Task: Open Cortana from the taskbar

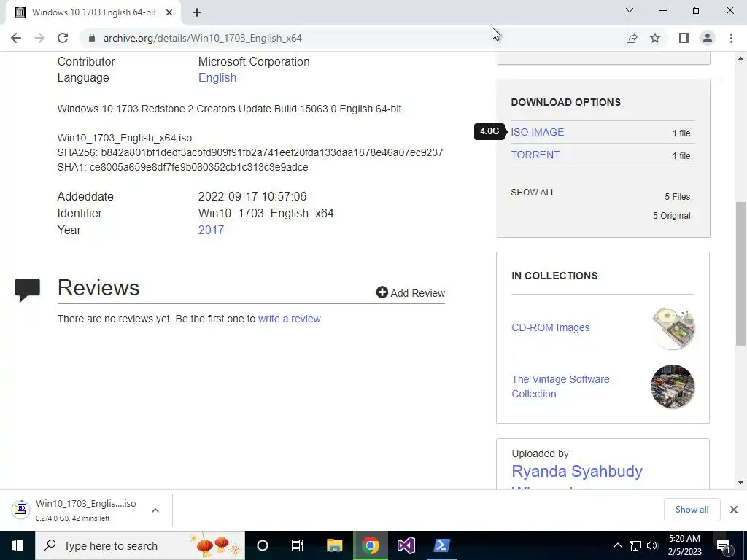Action: (x=263, y=545)
